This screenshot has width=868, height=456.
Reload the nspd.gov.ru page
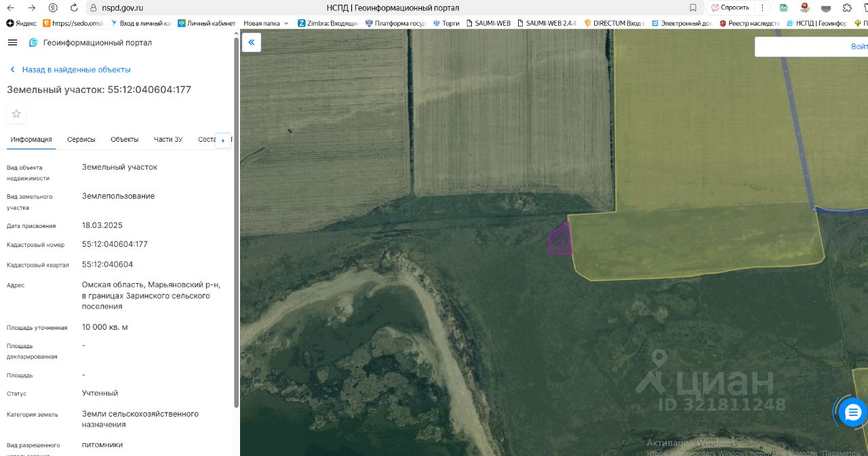pyautogui.click(x=73, y=7)
